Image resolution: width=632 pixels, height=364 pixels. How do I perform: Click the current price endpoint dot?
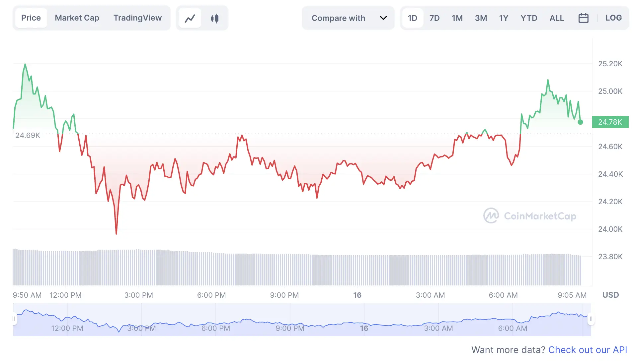click(x=580, y=122)
